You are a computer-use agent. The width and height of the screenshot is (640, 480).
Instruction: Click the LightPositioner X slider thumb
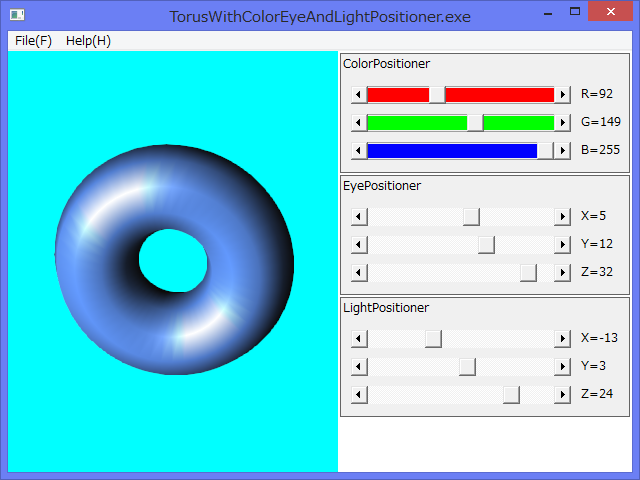(x=433, y=339)
